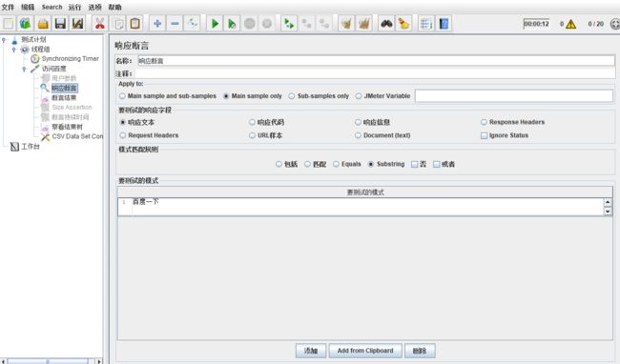This screenshot has width=620, height=364.
Task: Tick the Ignore Status checkbox
Action: coord(484,135)
